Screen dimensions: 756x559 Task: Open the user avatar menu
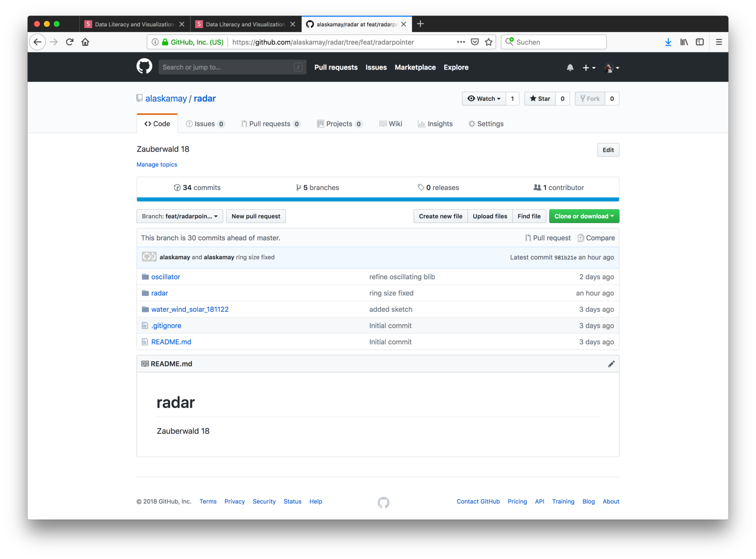(612, 67)
